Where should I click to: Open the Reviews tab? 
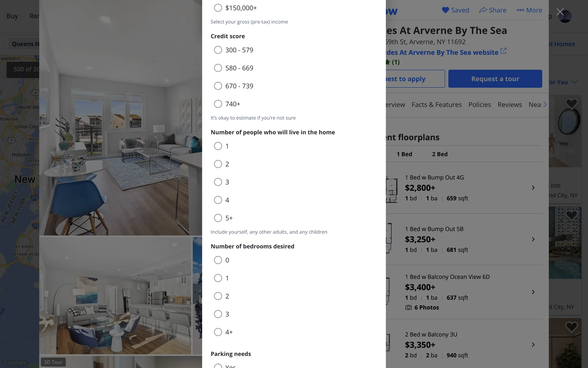tap(510, 105)
